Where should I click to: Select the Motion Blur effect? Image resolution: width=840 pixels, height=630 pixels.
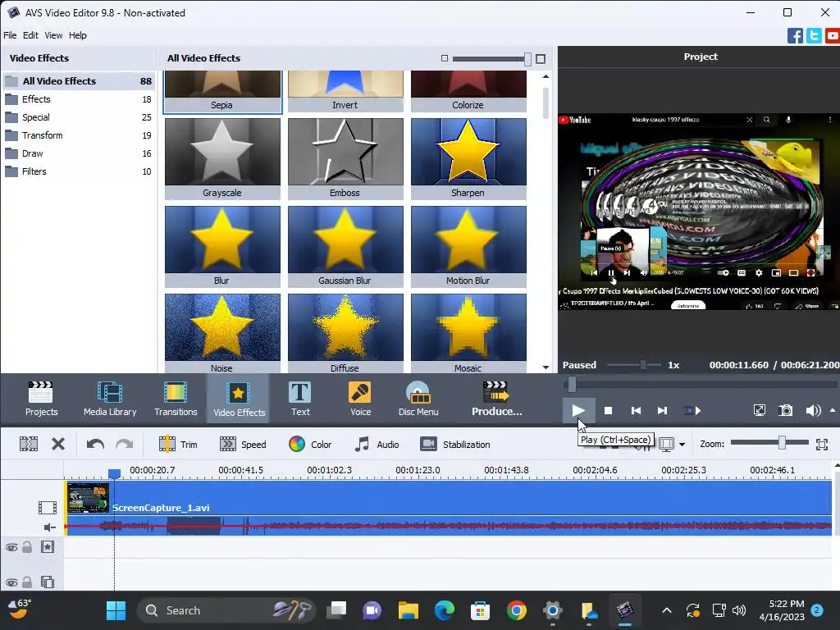468,246
